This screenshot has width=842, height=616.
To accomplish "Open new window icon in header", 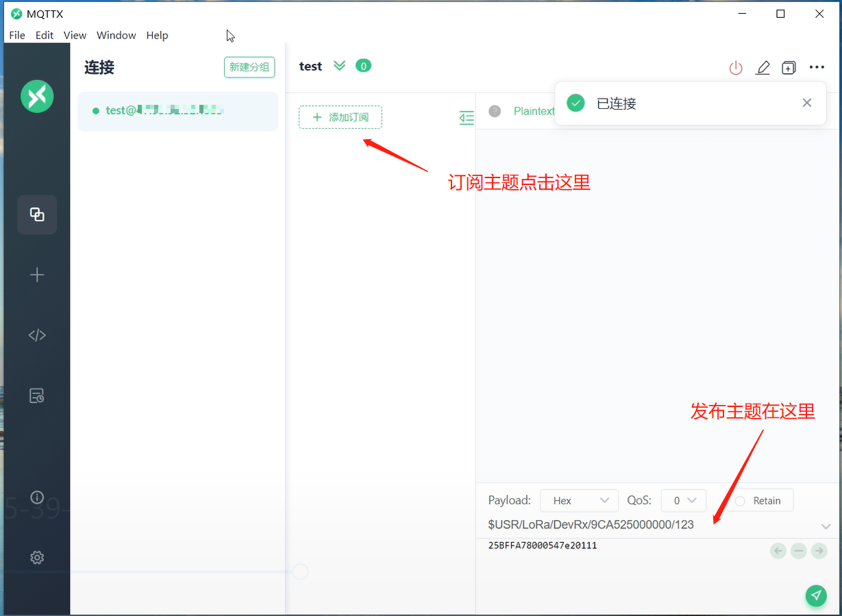I will tap(789, 68).
